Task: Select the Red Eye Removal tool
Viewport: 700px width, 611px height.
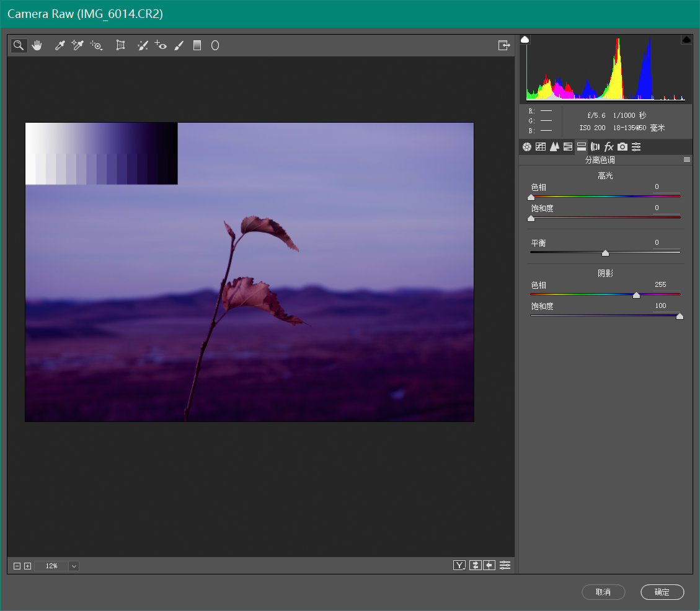Action: [x=161, y=45]
